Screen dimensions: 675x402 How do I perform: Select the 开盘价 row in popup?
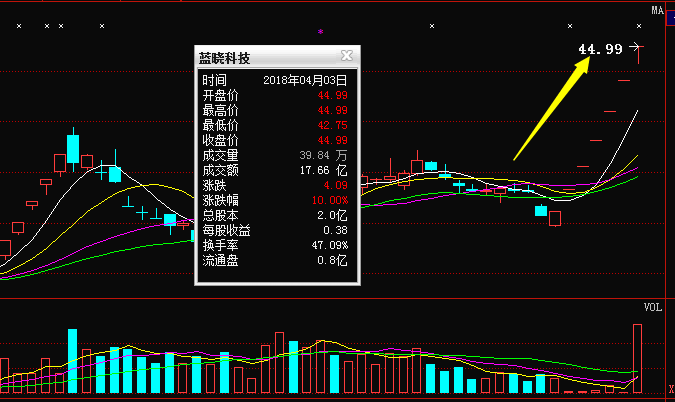coord(275,95)
